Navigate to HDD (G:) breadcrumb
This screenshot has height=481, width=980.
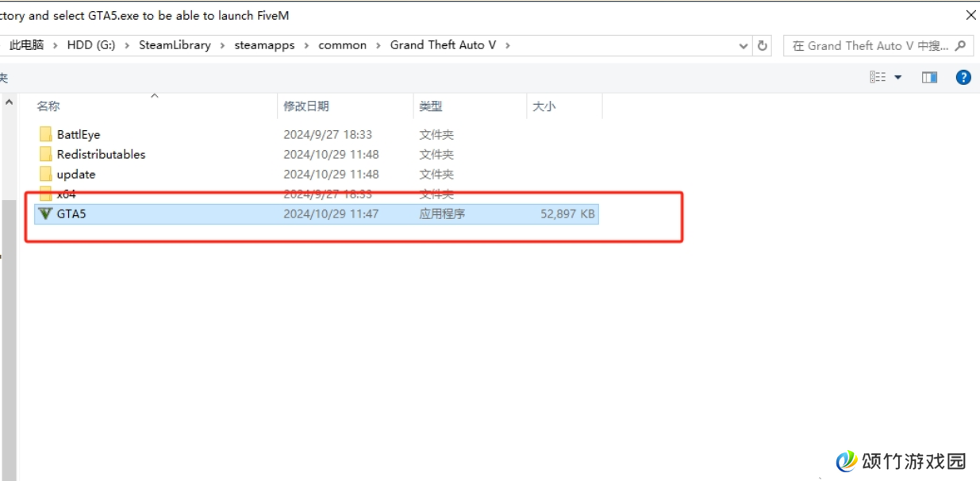(x=91, y=45)
